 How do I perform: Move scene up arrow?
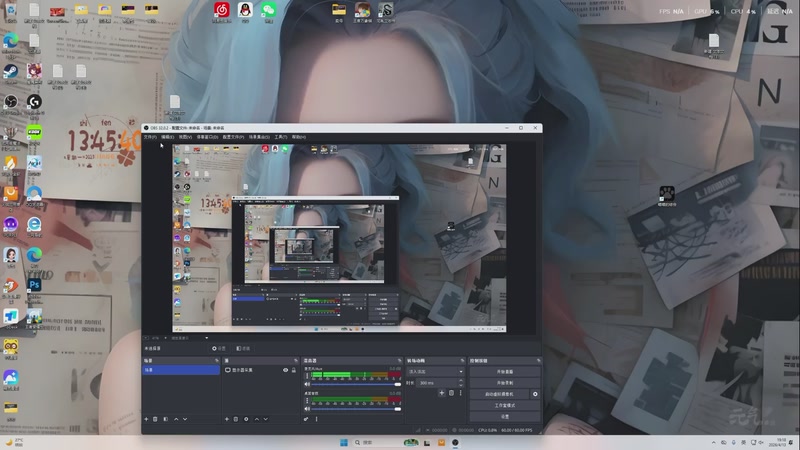pyautogui.click(x=176, y=419)
